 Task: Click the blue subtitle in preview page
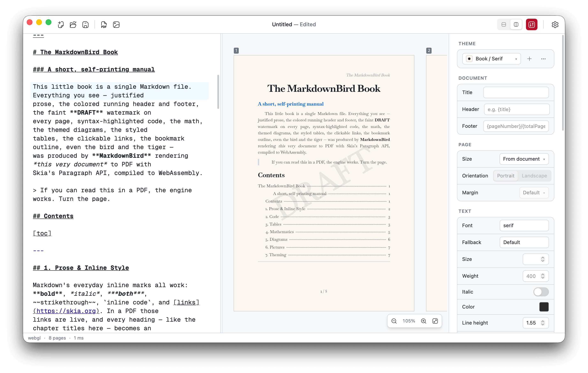[x=291, y=104]
